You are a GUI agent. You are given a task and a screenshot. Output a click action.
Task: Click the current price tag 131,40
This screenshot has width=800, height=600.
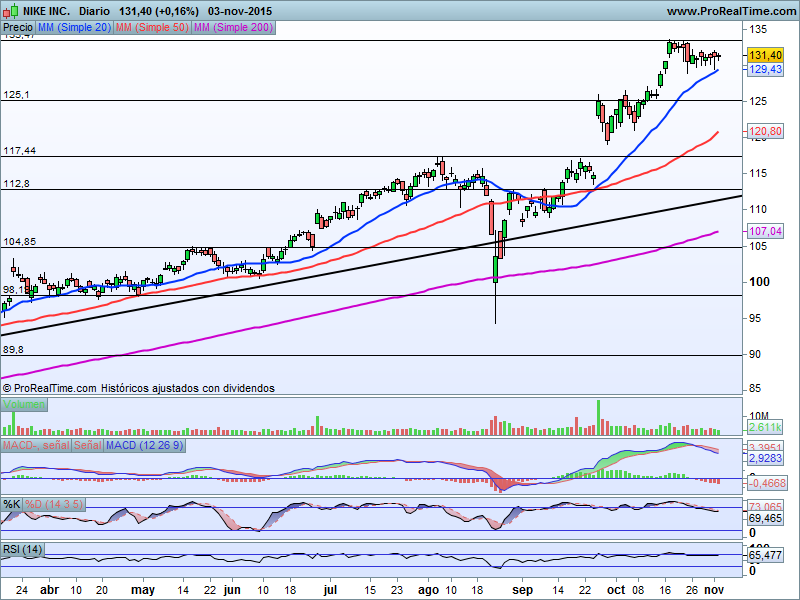(765, 55)
